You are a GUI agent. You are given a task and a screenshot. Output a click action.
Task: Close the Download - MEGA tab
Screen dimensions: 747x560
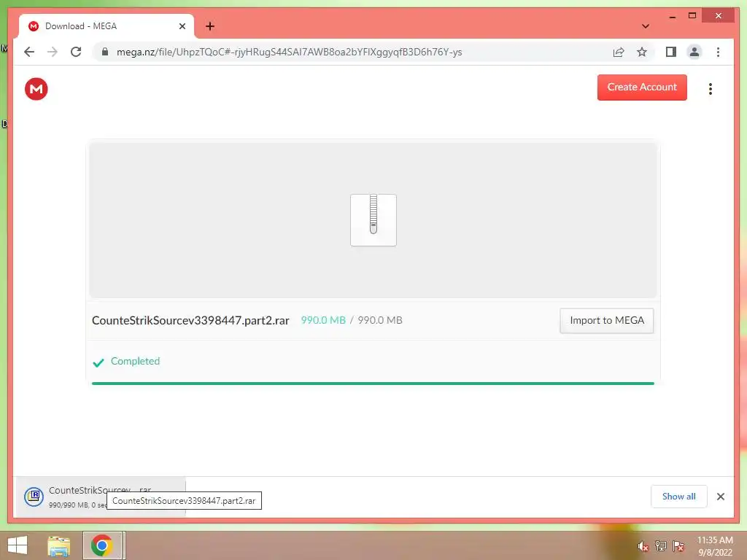coord(182,26)
